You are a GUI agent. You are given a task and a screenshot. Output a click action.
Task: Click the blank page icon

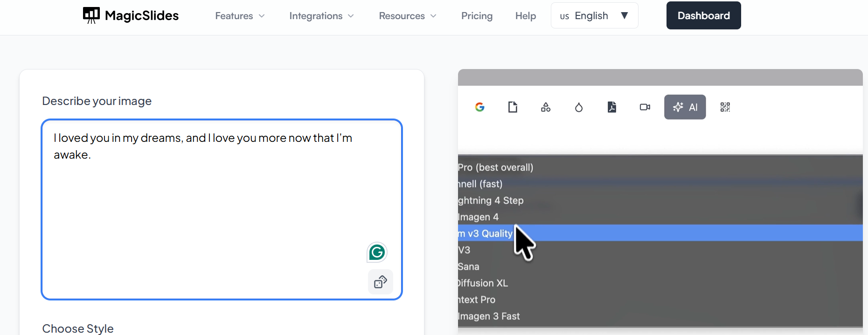pos(513,107)
